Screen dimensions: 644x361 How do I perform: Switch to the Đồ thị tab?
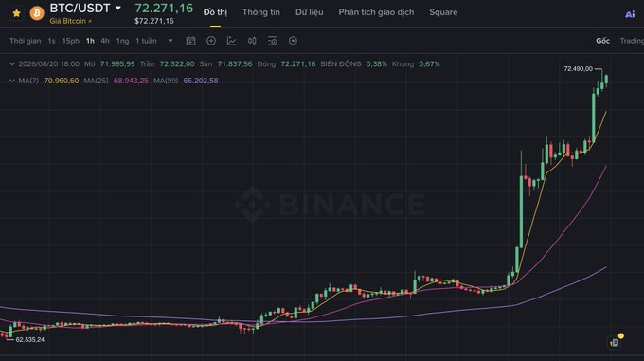click(215, 12)
